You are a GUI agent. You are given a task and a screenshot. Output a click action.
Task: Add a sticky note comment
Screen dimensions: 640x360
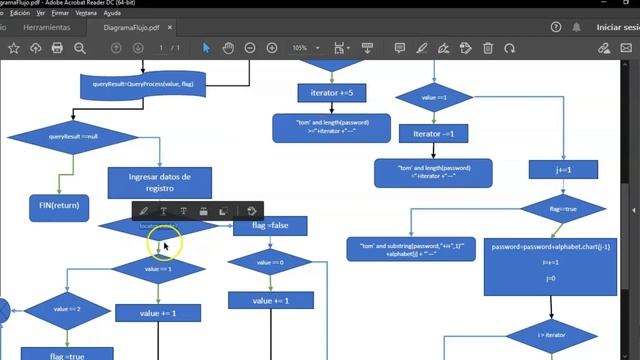pos(400,48)
